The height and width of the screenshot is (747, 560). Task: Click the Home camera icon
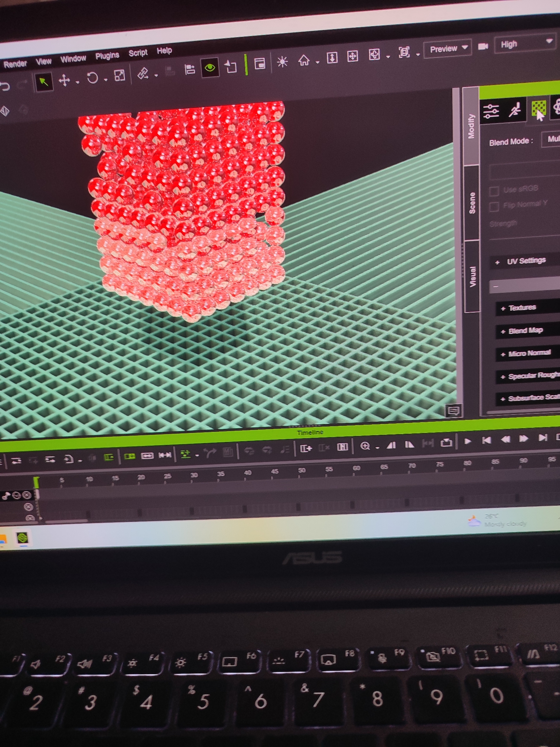(304, 60)
